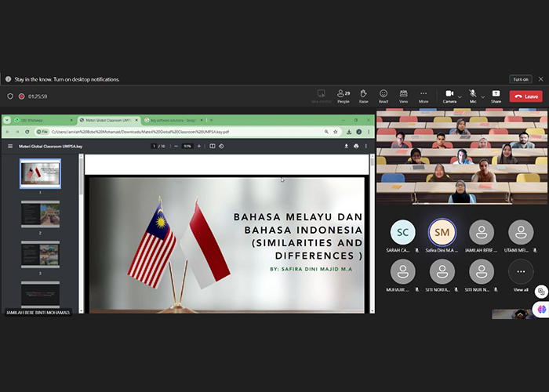Screen dimensions: 549x392
Task: Open the People participants panel
Action: 344,96
